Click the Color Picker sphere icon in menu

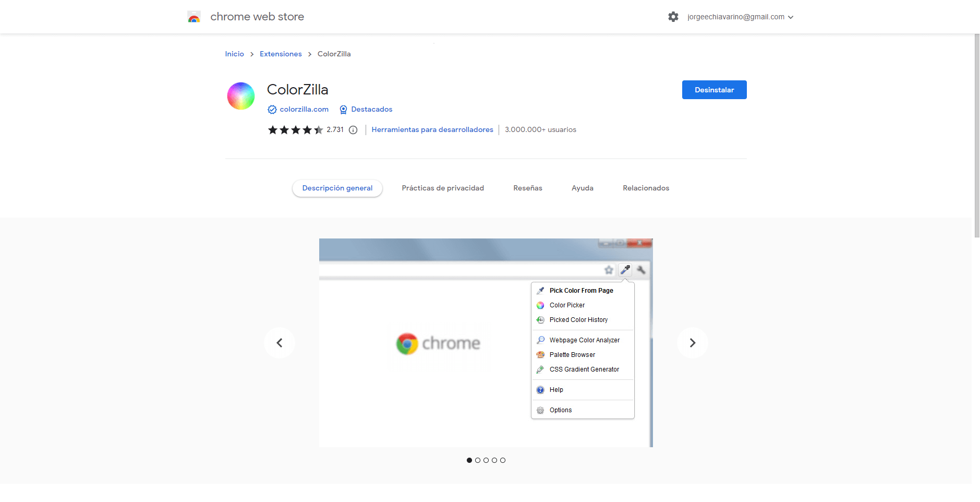point(540,305)
